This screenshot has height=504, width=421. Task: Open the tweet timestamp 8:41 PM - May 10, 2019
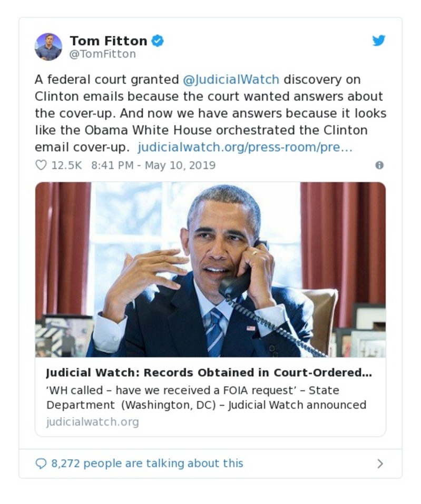coord(153,165)
